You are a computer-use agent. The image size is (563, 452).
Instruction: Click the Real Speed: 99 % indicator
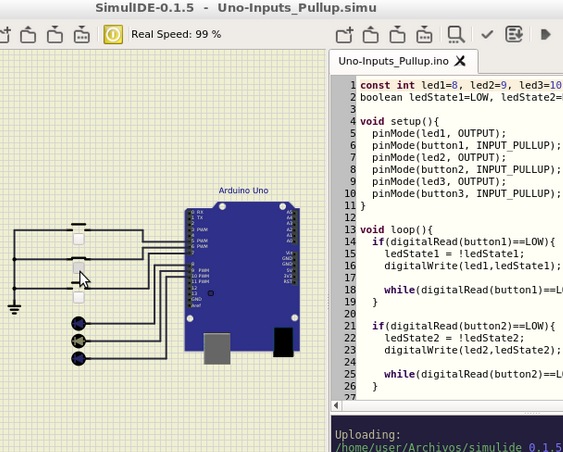click(x=176, y=34)
